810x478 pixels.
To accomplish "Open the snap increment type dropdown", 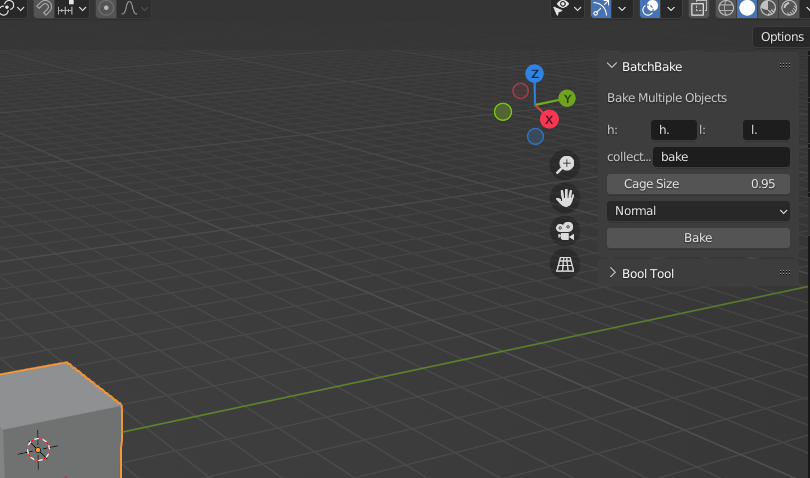I will [72, 8].
